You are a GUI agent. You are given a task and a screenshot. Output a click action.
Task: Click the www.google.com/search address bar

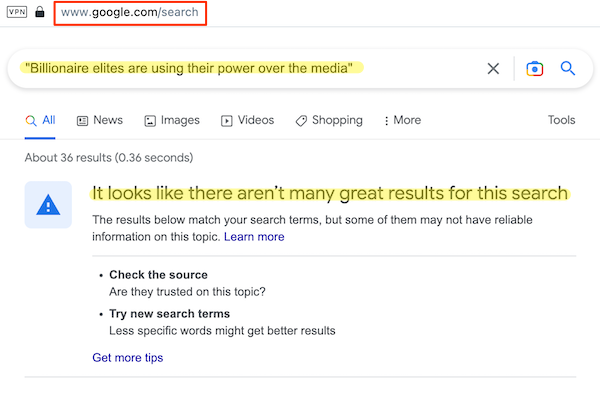pyautogui.click(x=130, y=13)
